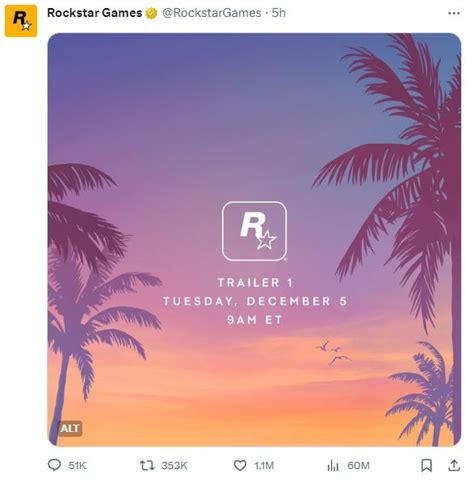This screenshot has width=474, height=482.
Task: Open the post via the 5h timestamp
Action: coord(279,13)
